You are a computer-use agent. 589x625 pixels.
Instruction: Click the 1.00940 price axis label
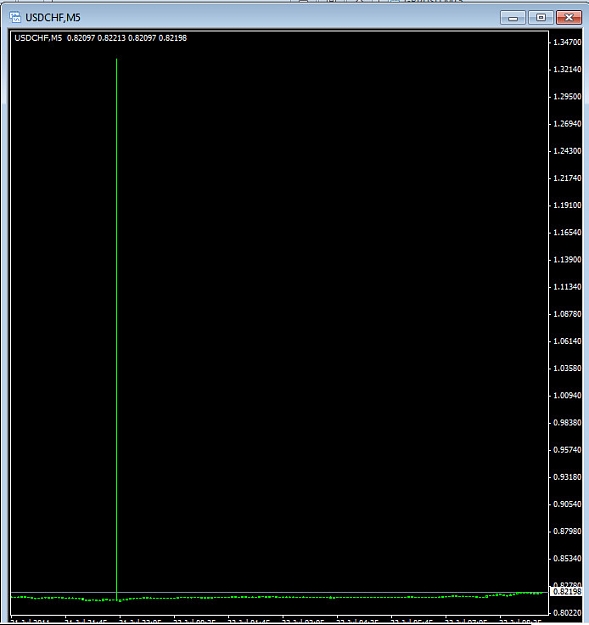tap(567, 395)
